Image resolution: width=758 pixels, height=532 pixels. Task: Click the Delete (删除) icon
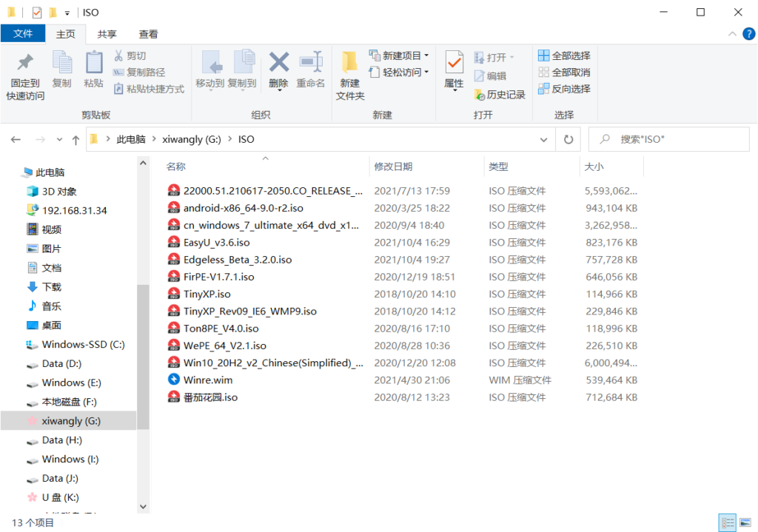coord(278,70)
